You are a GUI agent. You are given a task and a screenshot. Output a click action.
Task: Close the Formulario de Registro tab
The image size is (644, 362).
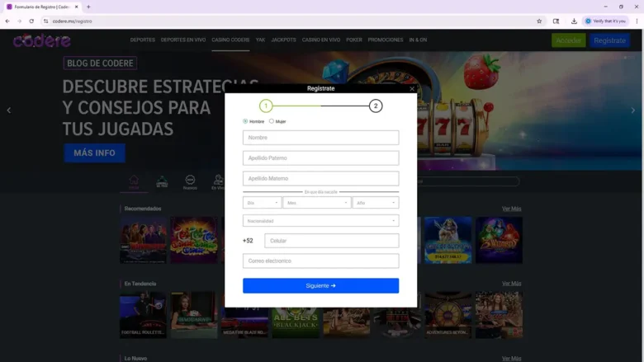pos(77,7)
